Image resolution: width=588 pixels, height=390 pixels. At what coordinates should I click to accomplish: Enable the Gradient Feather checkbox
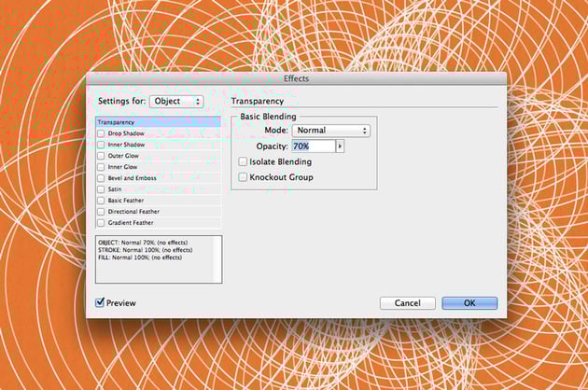(101, 223)
